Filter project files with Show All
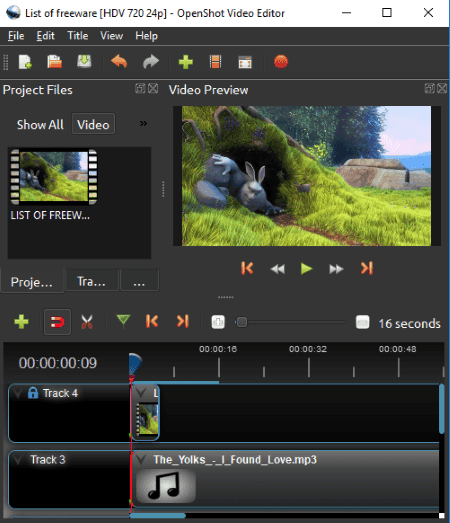This screenshot has width=450, height=523. [x=40, y=124]
